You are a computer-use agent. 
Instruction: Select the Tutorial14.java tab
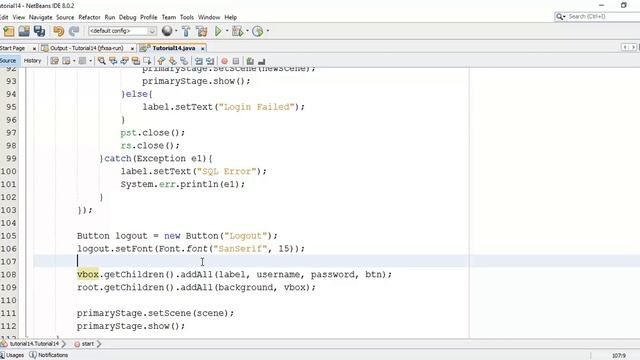174,48
